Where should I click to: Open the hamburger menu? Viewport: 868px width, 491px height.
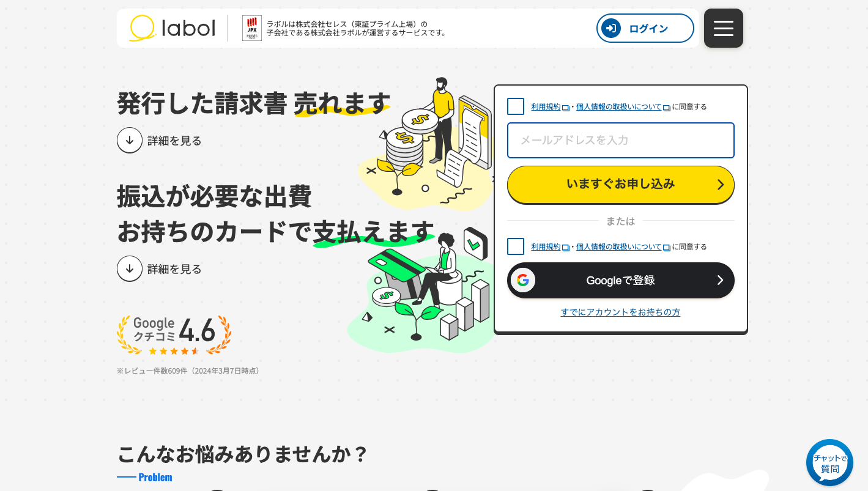tap(723, 28)
